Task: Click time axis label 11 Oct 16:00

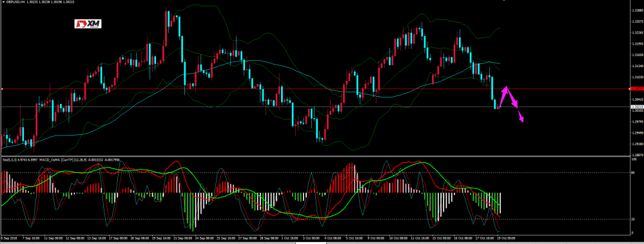Action: coord(420,238)
